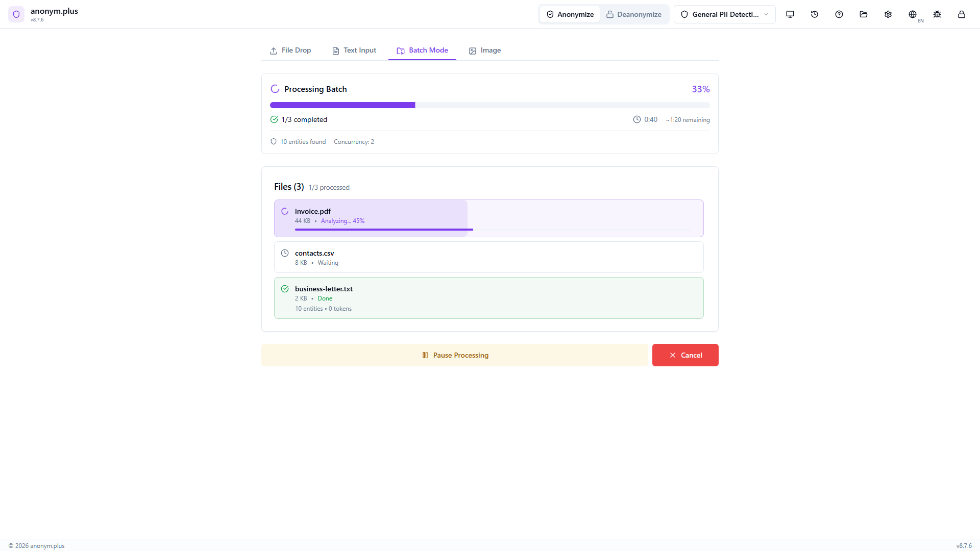Image resolution: width=980 pixels, height=551 pixels.
Task: Open the Image tab
Action: click(484, 50)
